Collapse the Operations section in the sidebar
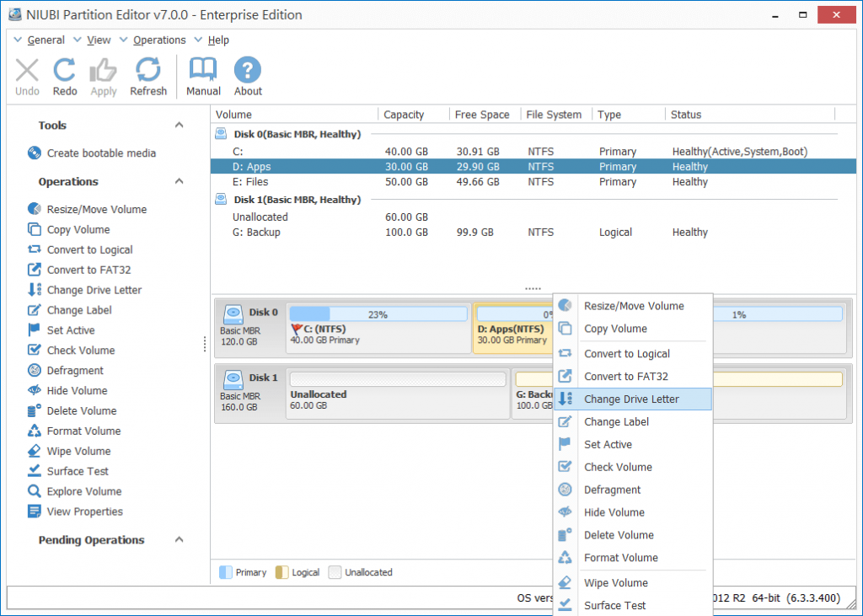 click(x=178, y=181)
